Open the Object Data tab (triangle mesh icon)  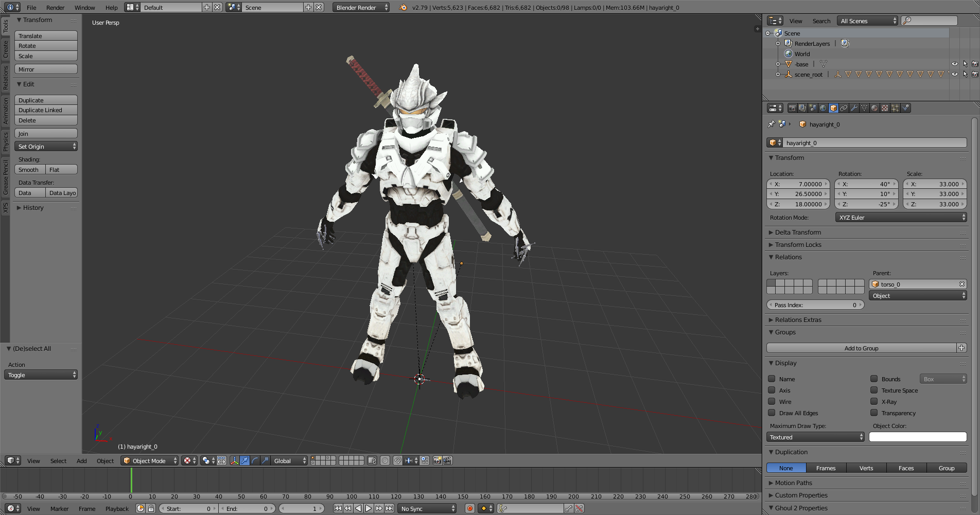(864, 108)
